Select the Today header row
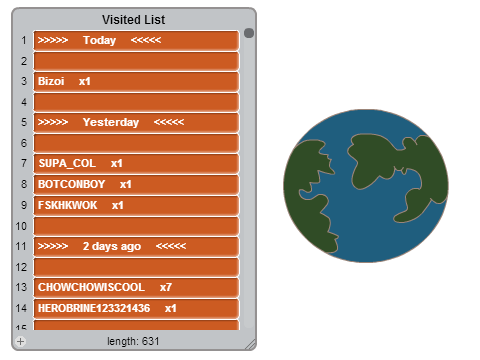 [x=136, y=40]
